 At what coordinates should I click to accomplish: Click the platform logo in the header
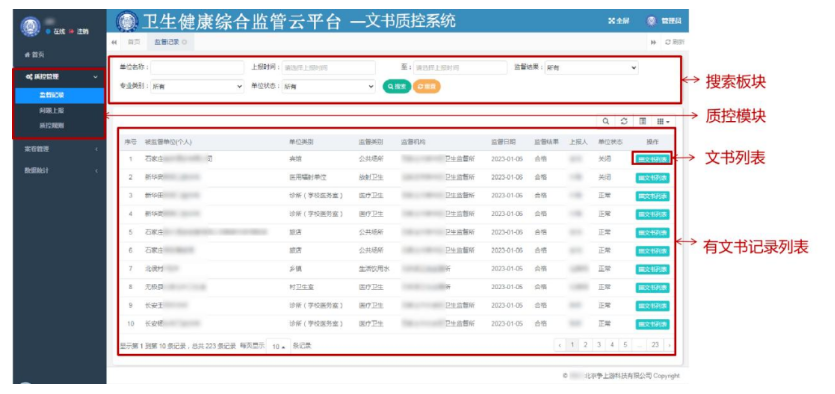point(126,21)
